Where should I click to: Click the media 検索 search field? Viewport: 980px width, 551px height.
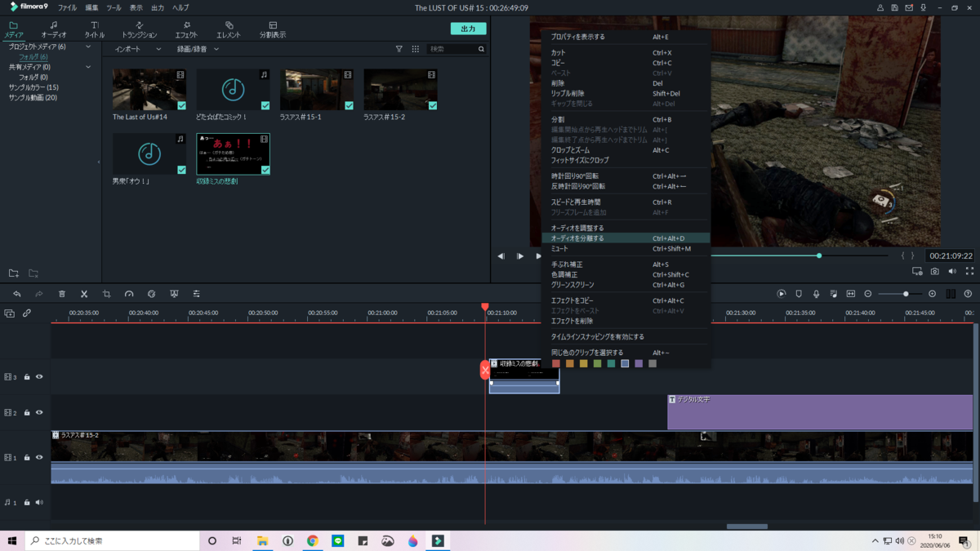[457, 49]
